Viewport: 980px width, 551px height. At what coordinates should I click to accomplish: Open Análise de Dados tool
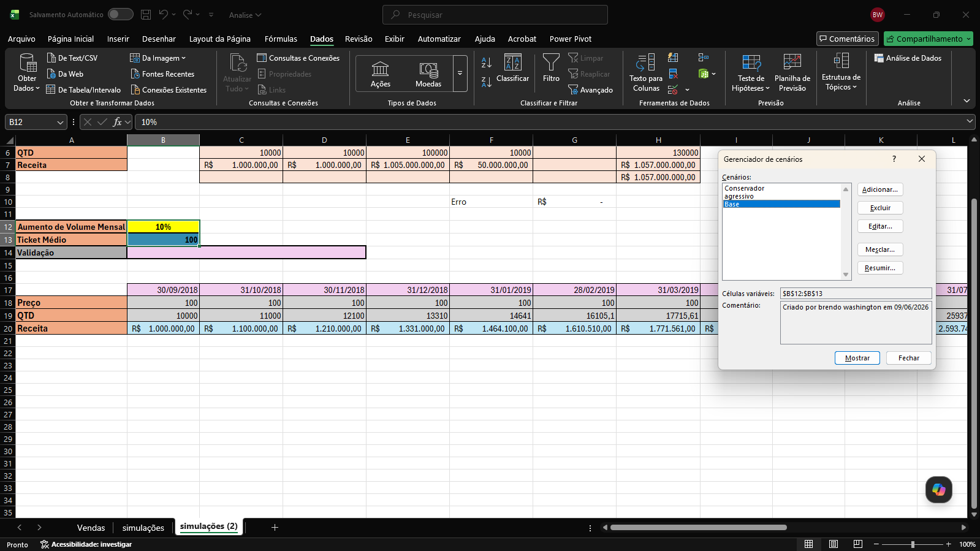[x=908, y=58]
